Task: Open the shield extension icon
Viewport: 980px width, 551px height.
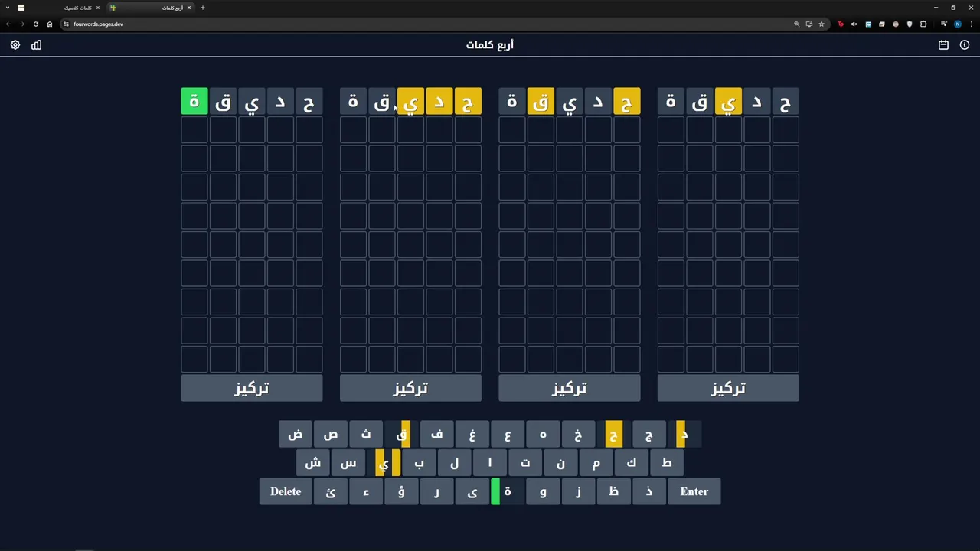Action: (910, 24)
